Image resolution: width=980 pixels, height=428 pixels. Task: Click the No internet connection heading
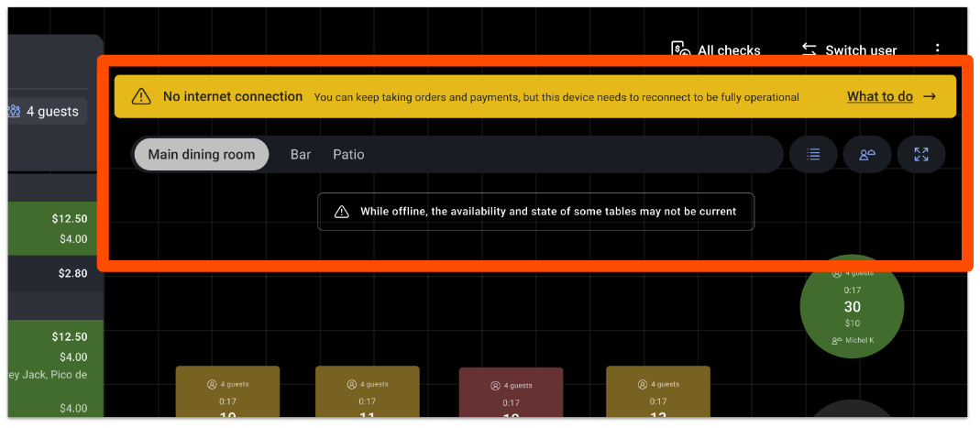coord(232,96)
